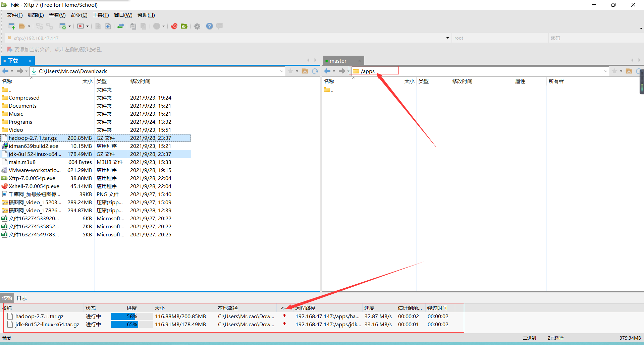Expand the open-session folder dropdown arrow
The width and height of the screenshot is (644, 345).
(29, 26)
